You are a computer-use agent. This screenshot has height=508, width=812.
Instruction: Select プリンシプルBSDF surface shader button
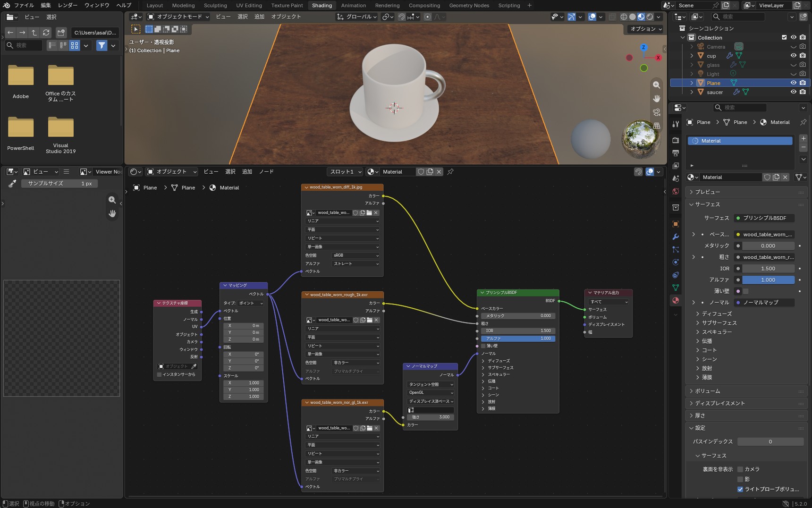pos(764,218)
